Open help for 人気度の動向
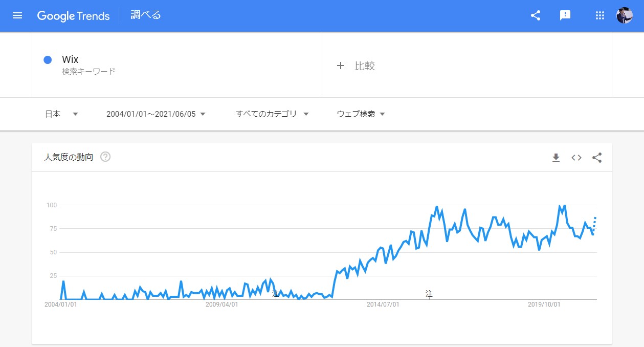644x347 pixels. pos(105,157)
